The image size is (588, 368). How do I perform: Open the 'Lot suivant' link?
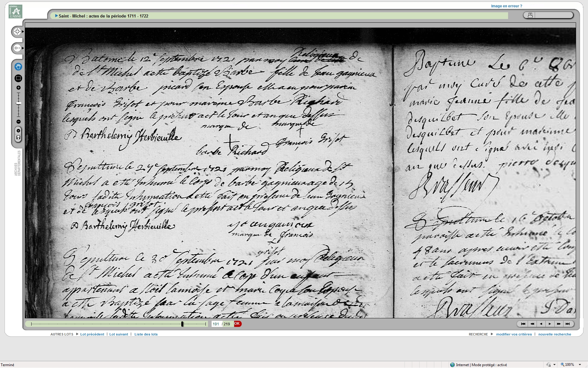click(x=119, y=334)
